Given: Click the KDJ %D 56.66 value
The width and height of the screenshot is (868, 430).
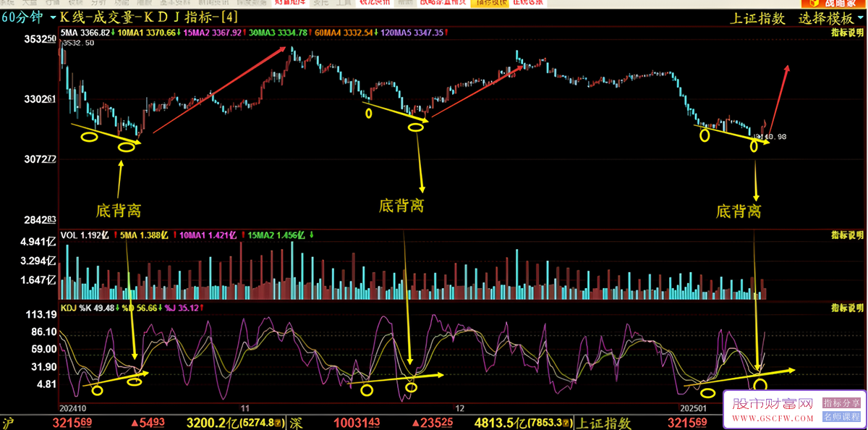Looking at the screenshot, I should click(140, 308).
